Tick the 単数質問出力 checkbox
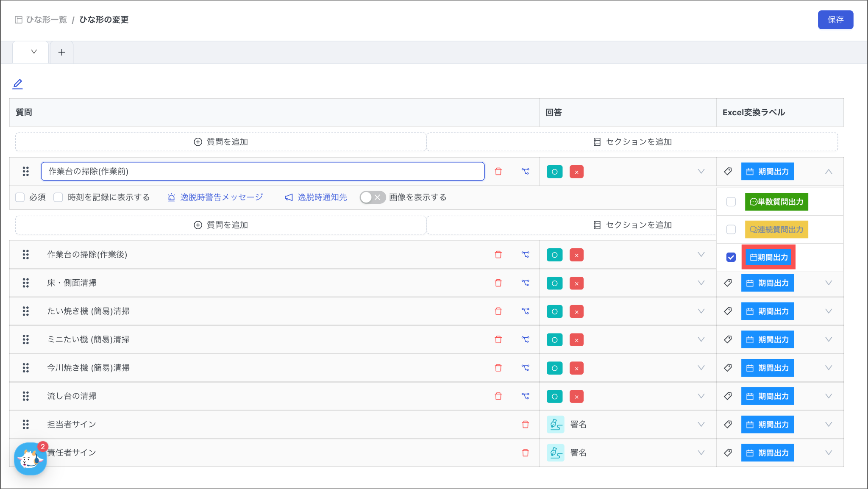The width and height of the screenshot is (868, 489). [x=731, y=202]
